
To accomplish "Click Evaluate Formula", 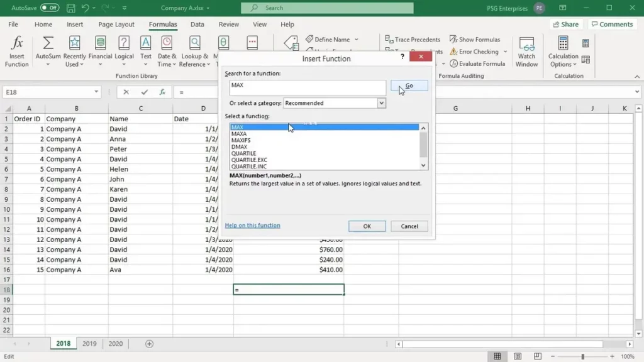I will click(477, 63).
